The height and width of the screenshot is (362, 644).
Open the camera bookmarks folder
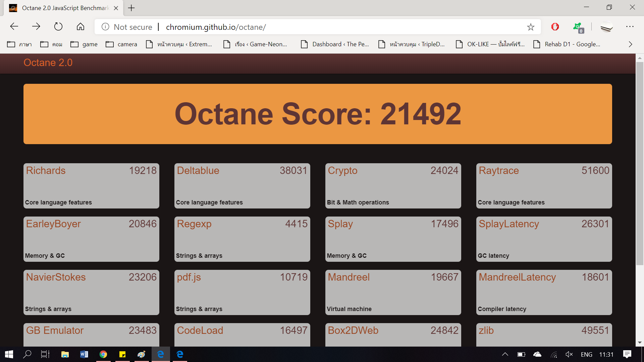tap(121, 44)
